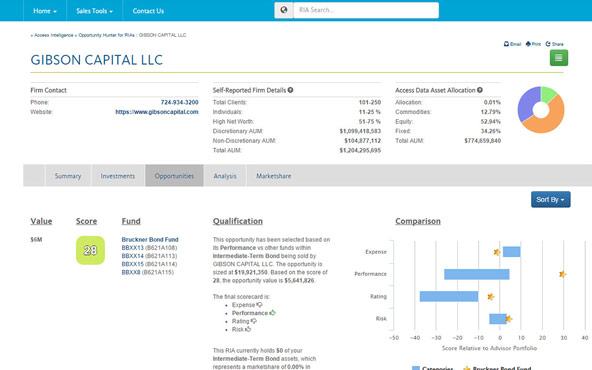Open the Bruckner Bond Fund link
This screenshot has height=370, width=592.
[x=150, y=239]
